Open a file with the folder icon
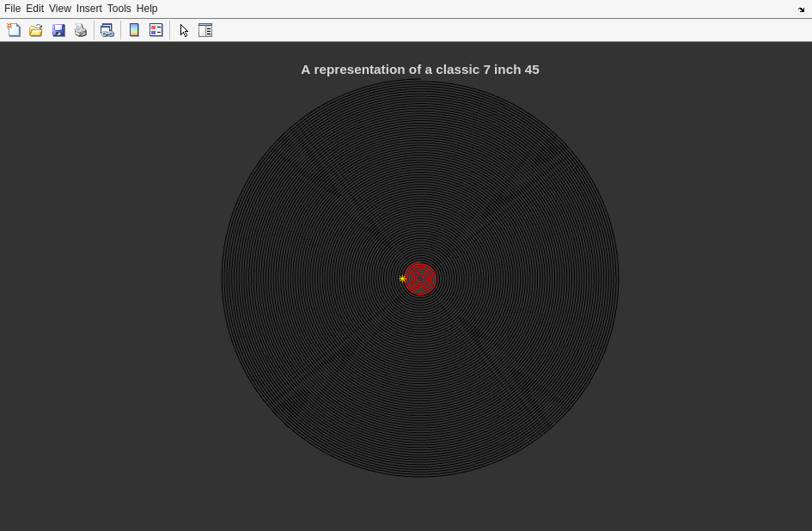This screenshot has height=531, width=812. point(36,30)
